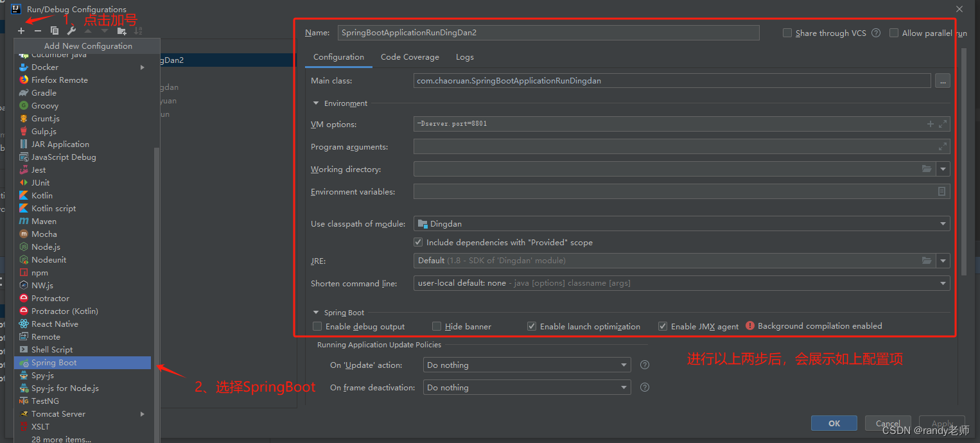Switch to the Code Coverage tab
980x443 pixels.
click(410, 57)
